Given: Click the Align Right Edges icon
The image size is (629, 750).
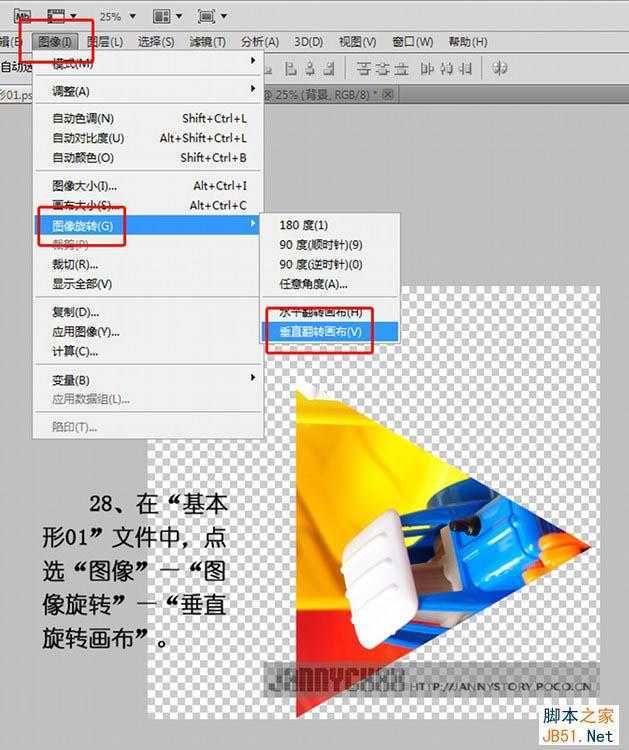Looking at the screenshot, I should click(329, 69).
